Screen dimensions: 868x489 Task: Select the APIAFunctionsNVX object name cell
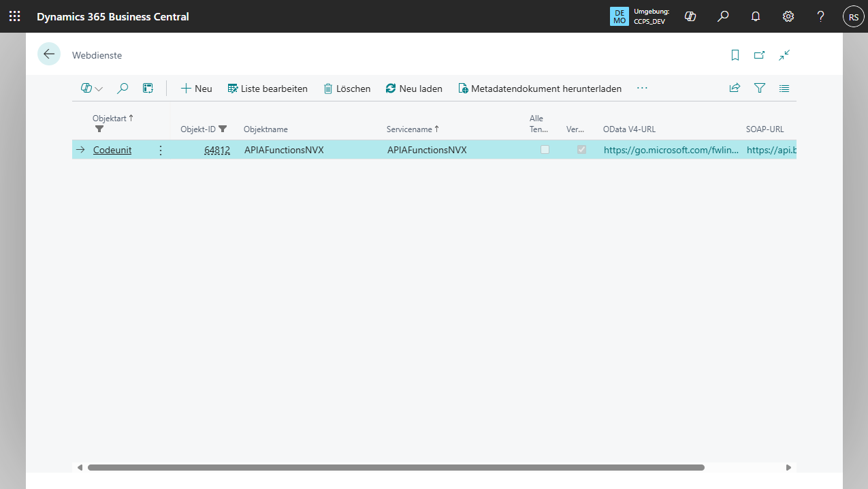pyautogui.click(x=283, y=150)
